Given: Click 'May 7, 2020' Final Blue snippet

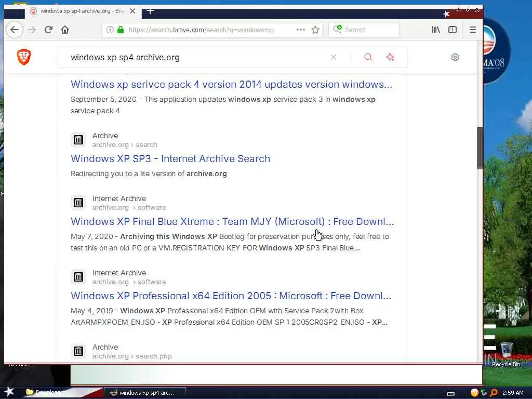Looking at the screenshot, I should [230, 242].
